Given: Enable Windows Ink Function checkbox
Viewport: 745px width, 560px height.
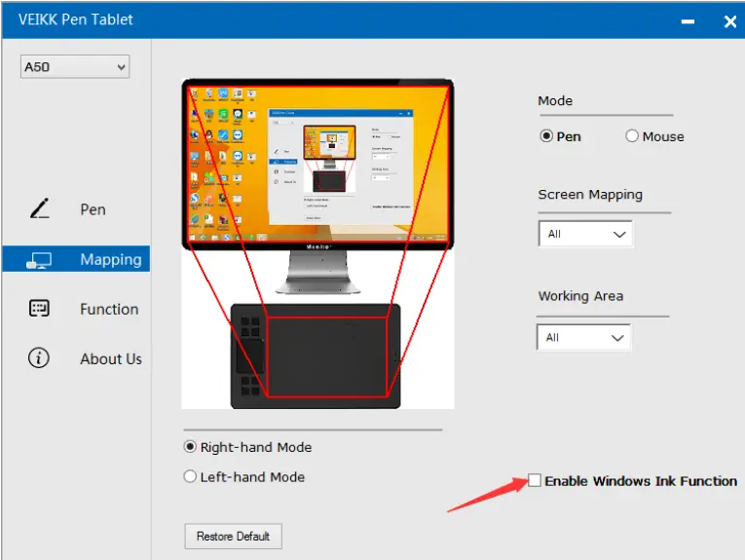Looking at the screenshot, I should click(535, 480).
